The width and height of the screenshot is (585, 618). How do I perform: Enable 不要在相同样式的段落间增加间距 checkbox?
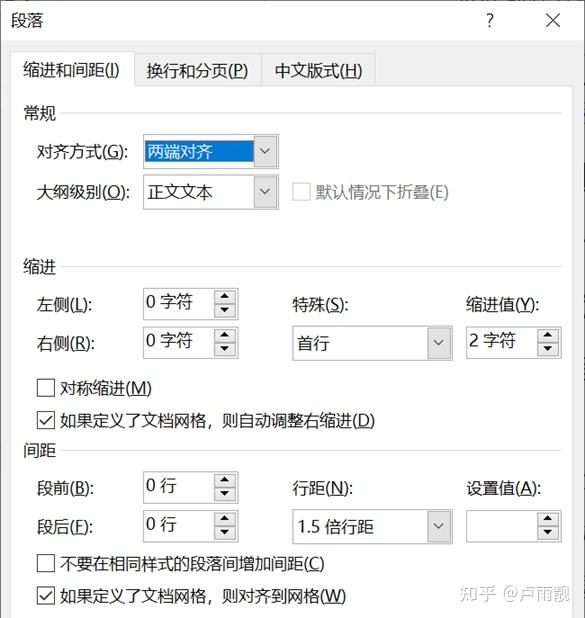point(46,563)
